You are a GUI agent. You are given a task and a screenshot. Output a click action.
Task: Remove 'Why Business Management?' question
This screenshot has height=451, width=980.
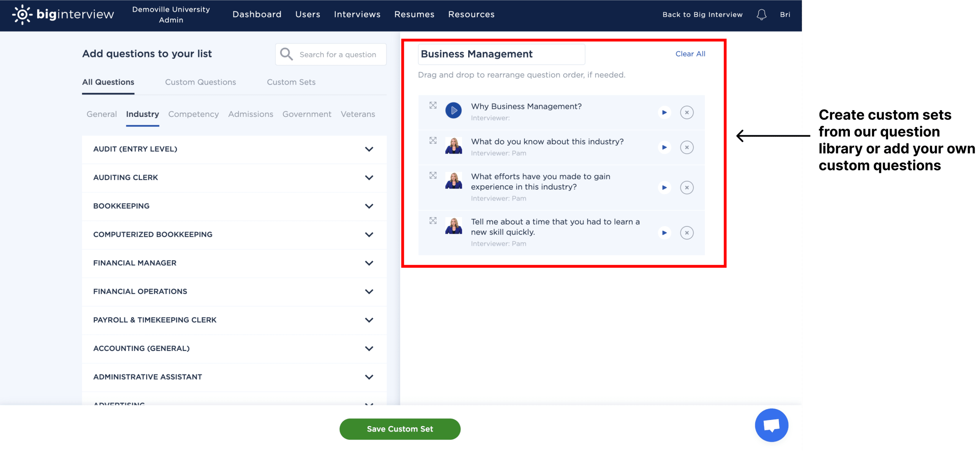pyautogui.click(x=686, y=112)
